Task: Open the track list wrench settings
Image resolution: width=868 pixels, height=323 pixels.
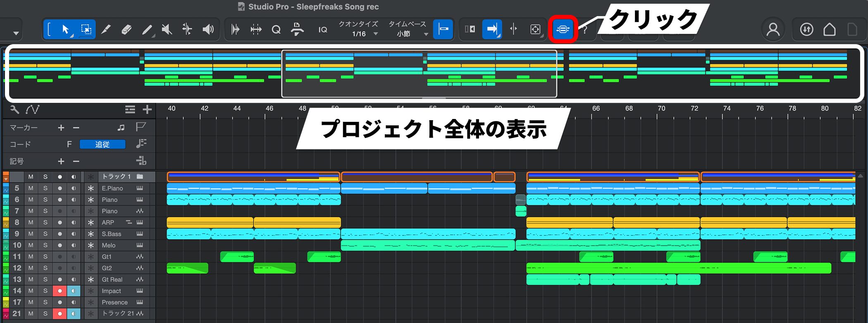Action: tap(14, 109)
